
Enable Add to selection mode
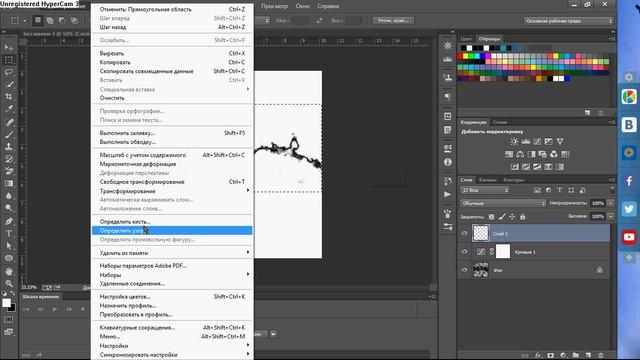tap(50, 20)
